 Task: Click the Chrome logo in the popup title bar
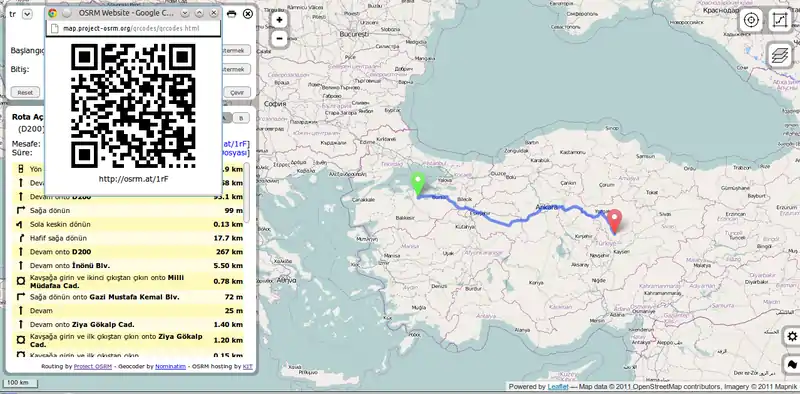(x=53, y=13)
